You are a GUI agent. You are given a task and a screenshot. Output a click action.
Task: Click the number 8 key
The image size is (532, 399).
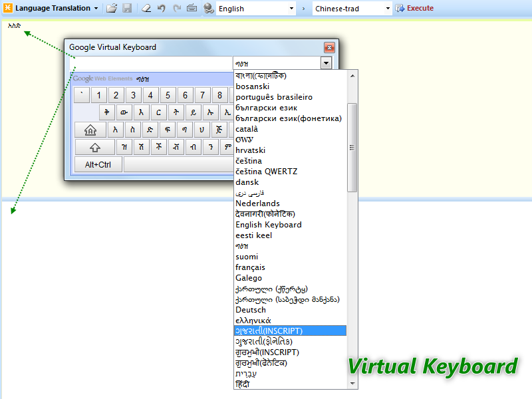220,95
